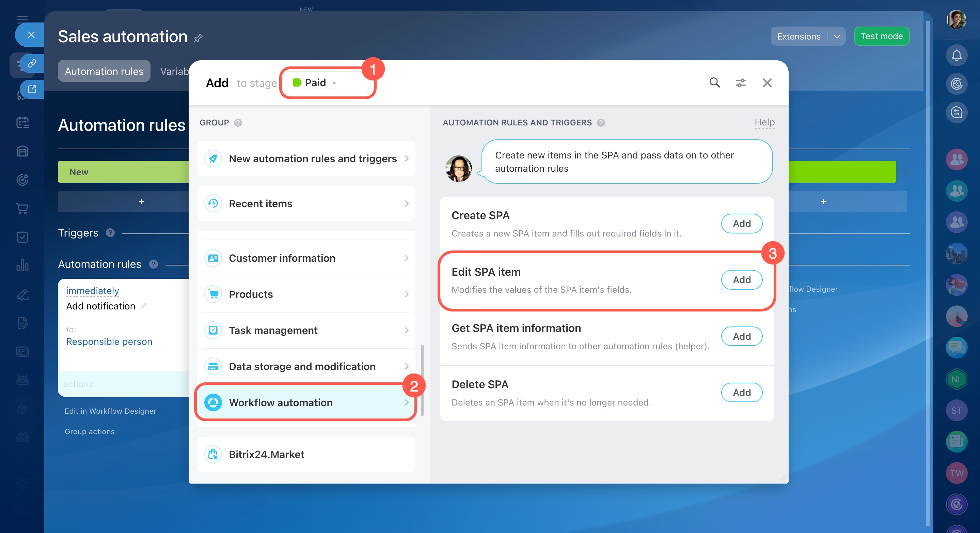Click user avatar thumbnail at top right
The width and height of the screenshot is (980, 533).
coord(957,20)
